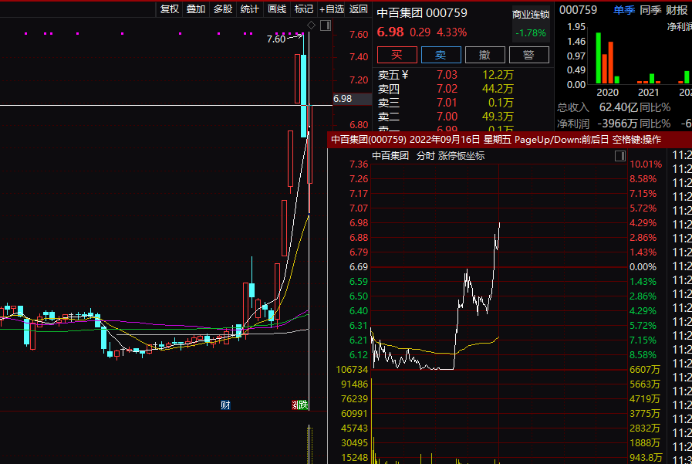Click the 10.01% label on the popup axis
This screenshot has height=464, width=693.
[646, 164]
